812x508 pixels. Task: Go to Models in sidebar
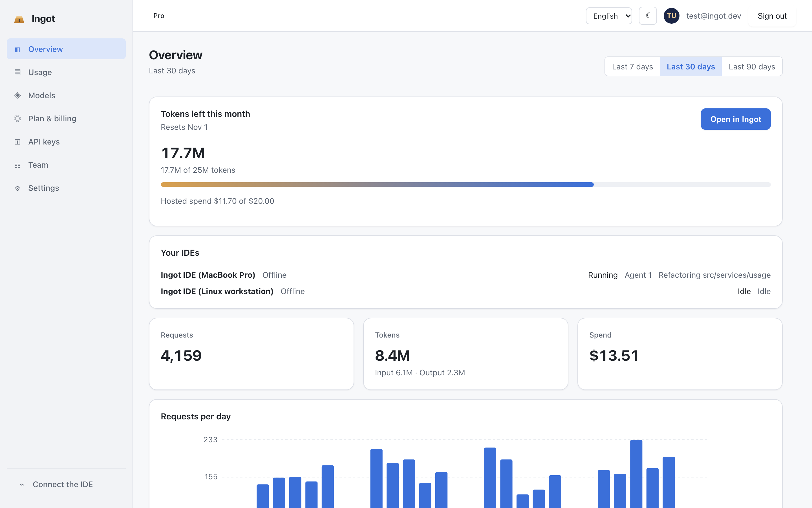pyautogui.click(x=66, y=95)
